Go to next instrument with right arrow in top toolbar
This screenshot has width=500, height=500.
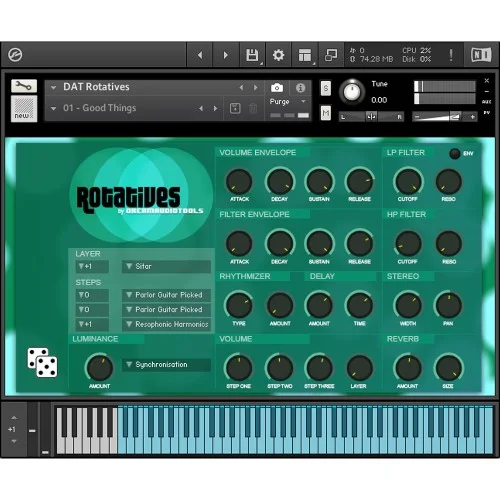tap(226, 55)
